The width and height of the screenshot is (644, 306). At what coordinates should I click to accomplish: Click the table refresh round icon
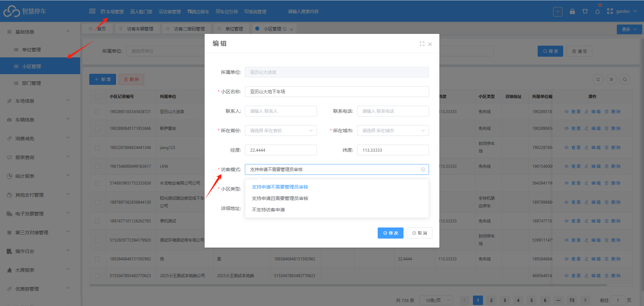pos(598,80)
